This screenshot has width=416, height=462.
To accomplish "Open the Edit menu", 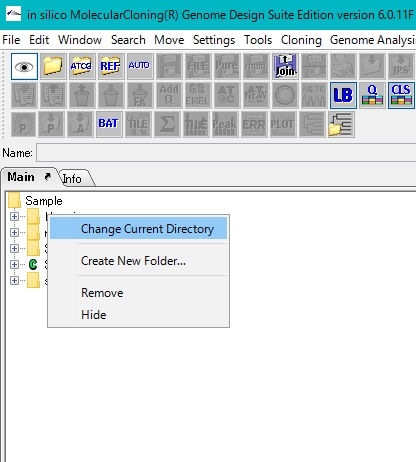I will point(39,40).
